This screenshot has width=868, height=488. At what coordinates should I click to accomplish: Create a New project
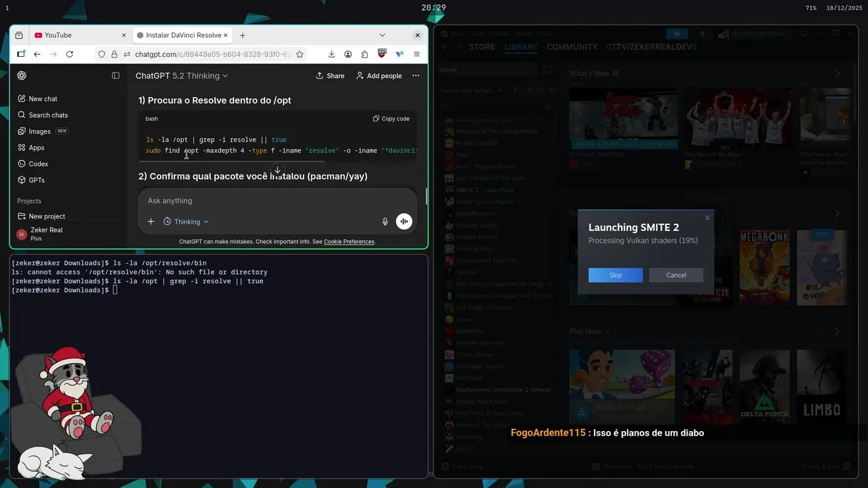click(x=41, y=216)
